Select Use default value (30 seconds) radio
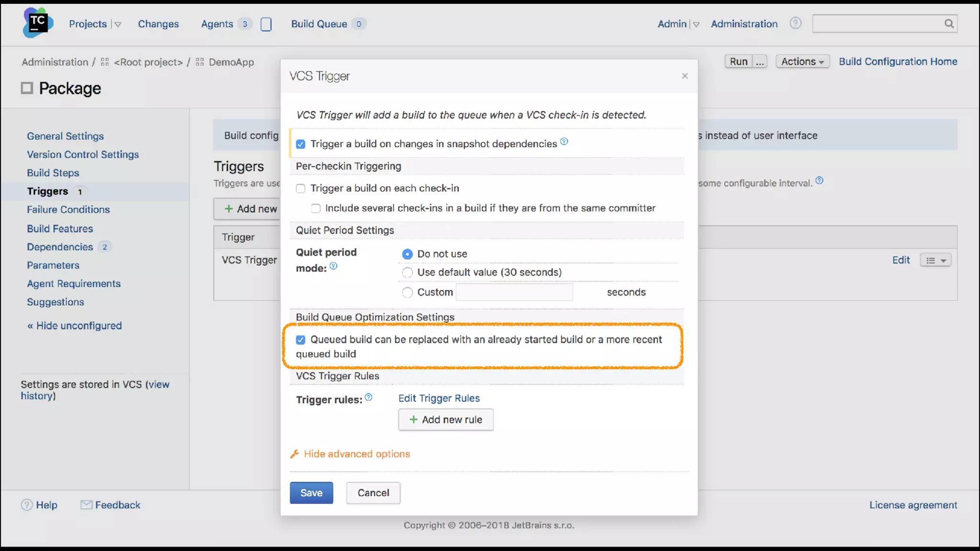The height and width of the screenshot is (551, 980). [407, 273]
